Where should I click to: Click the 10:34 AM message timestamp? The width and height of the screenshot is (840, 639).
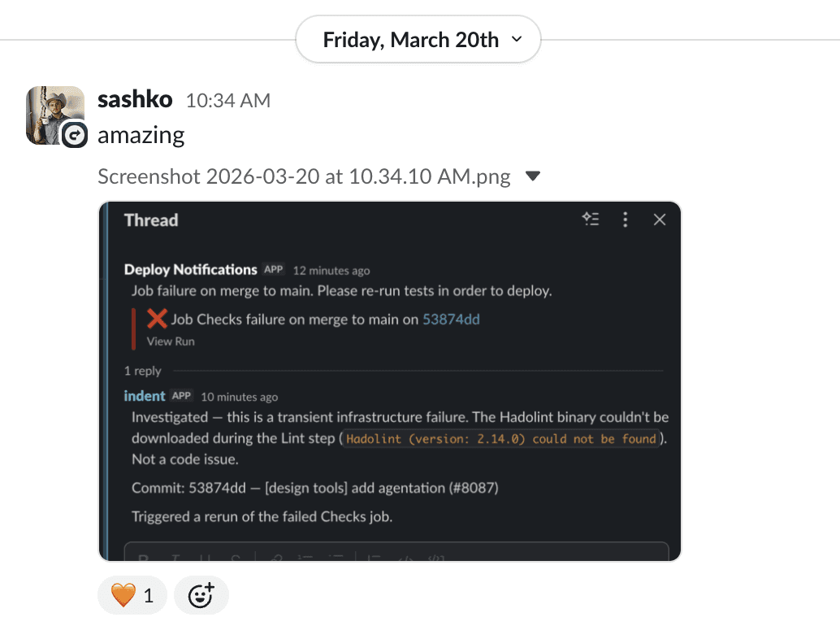pos(228,101)
